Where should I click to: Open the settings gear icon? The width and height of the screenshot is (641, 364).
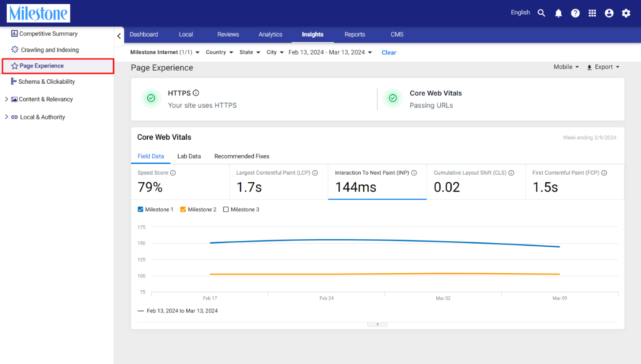626,13
